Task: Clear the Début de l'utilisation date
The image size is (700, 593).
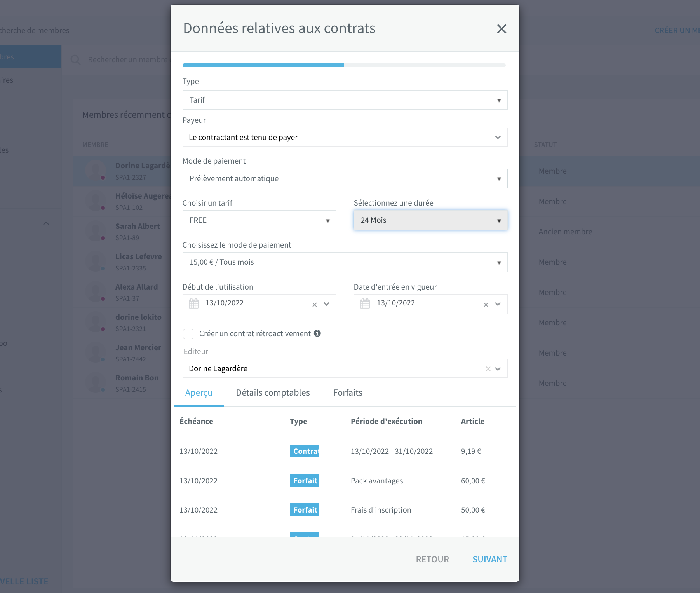Action: click(315, 305)
